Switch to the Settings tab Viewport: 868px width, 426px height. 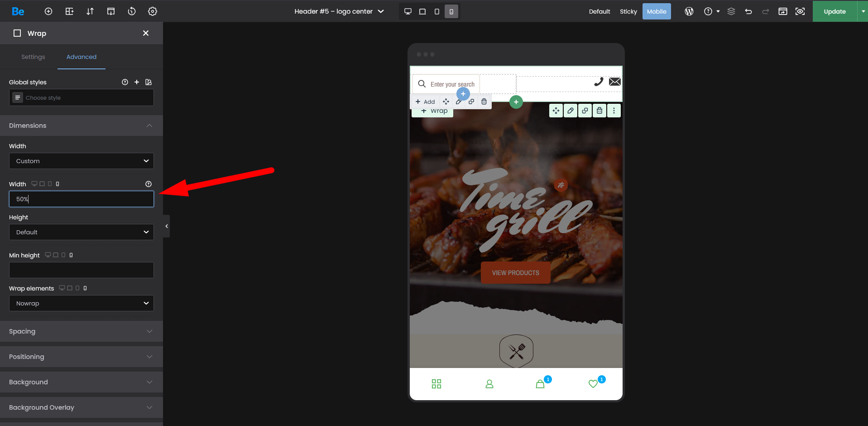click(33, 57)
